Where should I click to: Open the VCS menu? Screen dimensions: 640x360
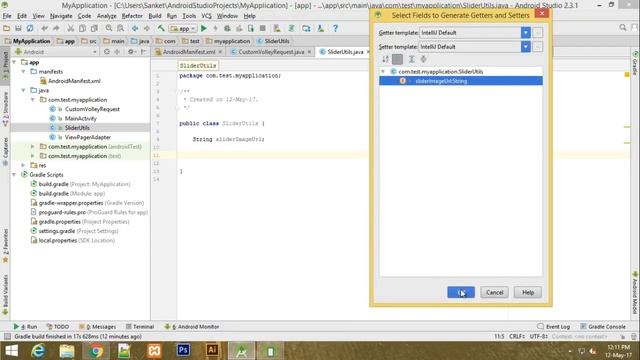[207, 16]
